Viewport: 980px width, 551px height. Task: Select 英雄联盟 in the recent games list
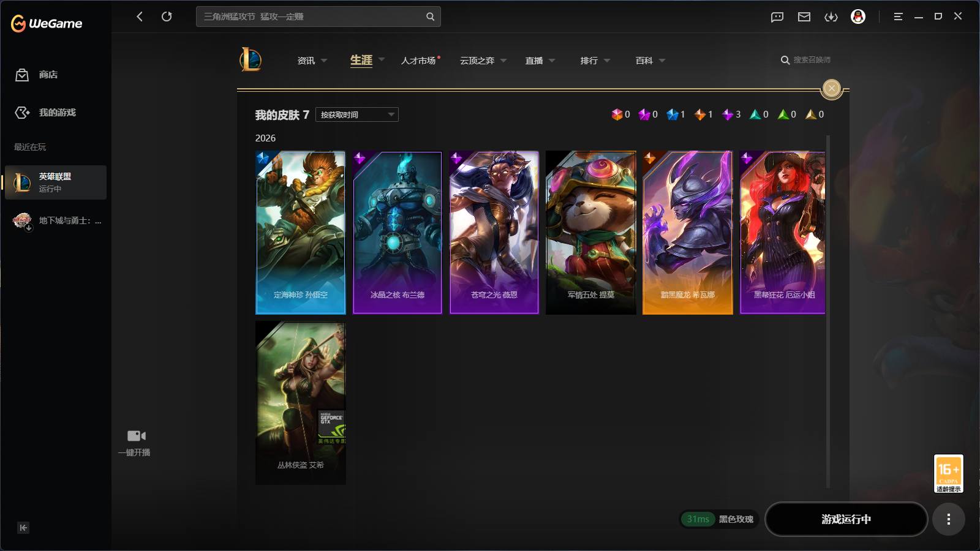56,182
